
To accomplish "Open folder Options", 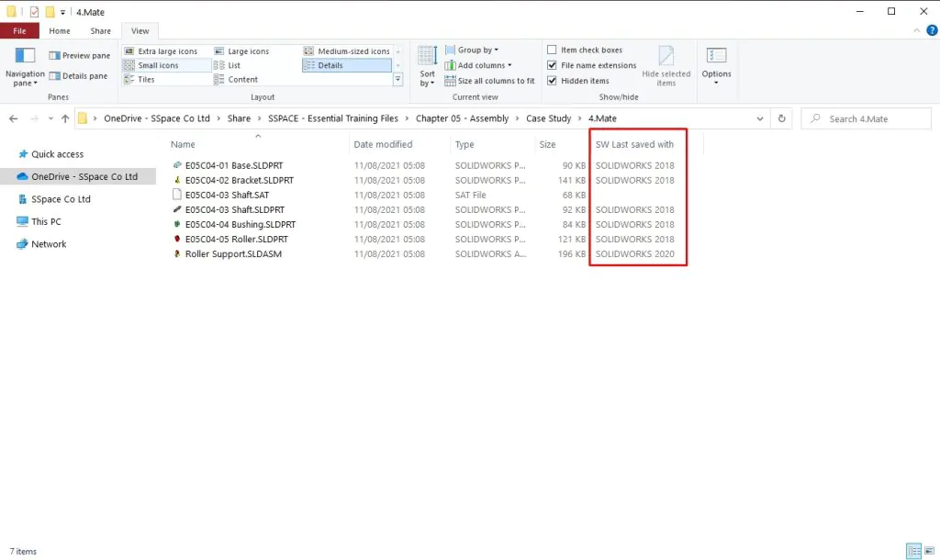I will pos(716,66).
